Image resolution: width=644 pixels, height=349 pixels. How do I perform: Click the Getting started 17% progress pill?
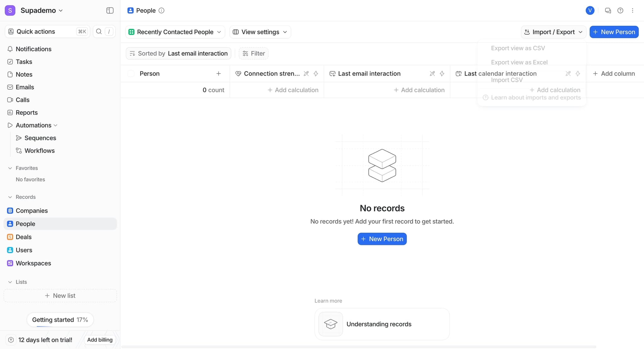pyautogui.click(x=60, y=319)
